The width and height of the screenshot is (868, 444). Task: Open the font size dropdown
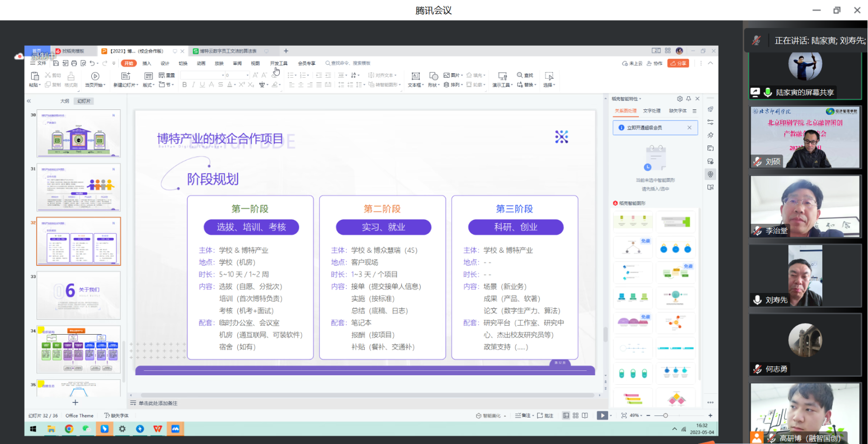click(x=247, y=75)
